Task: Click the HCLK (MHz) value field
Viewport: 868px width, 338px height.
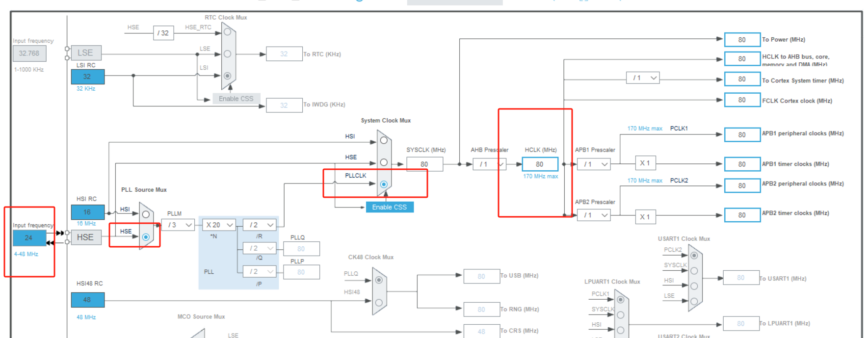Action: pyautogui.click(x=540, y=164)
